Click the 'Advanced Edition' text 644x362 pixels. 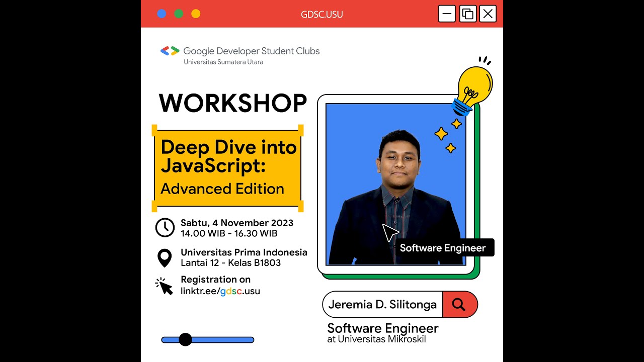222,189
